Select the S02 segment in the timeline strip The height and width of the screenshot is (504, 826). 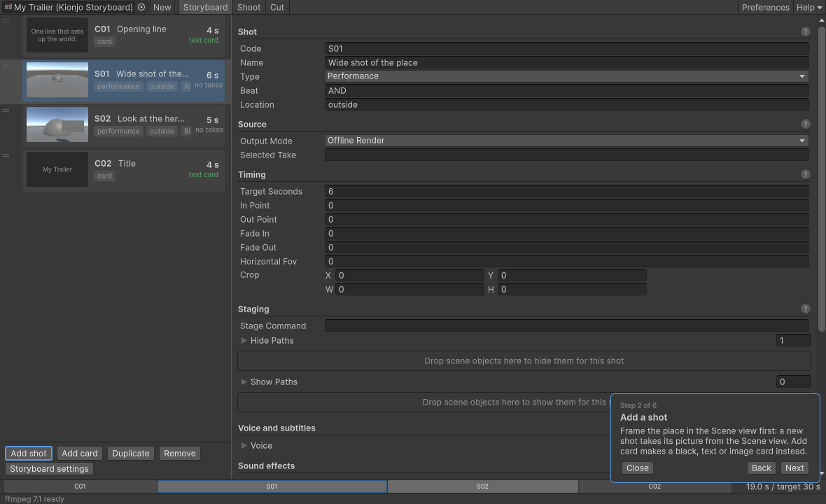coord(482,486)
